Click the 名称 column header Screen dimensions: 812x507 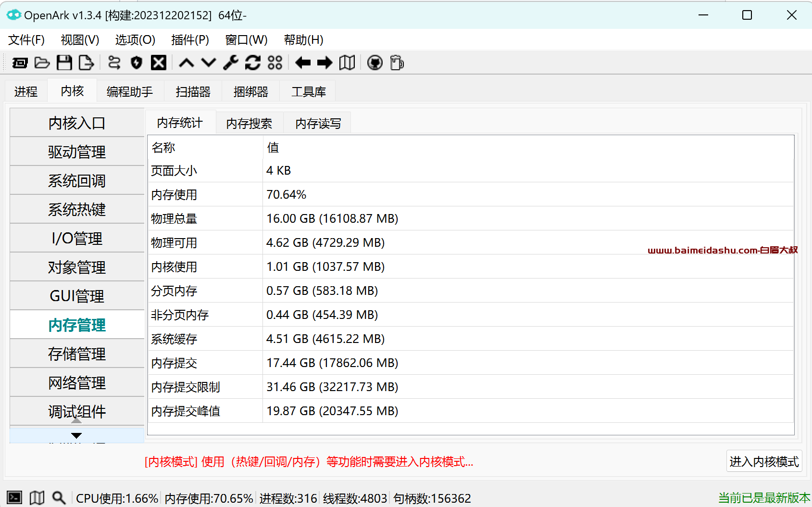click(x=206, y=147)
